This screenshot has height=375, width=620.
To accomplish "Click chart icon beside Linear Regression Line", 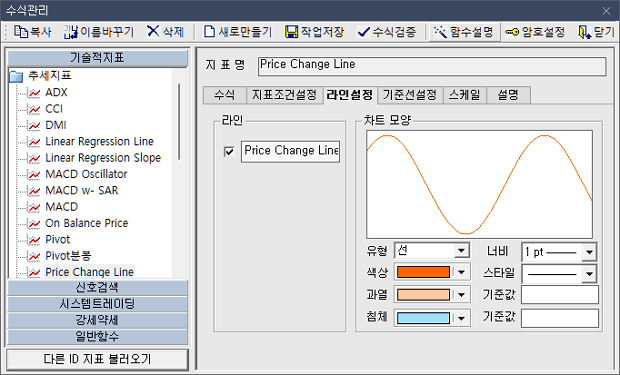I will click(34, 142).
